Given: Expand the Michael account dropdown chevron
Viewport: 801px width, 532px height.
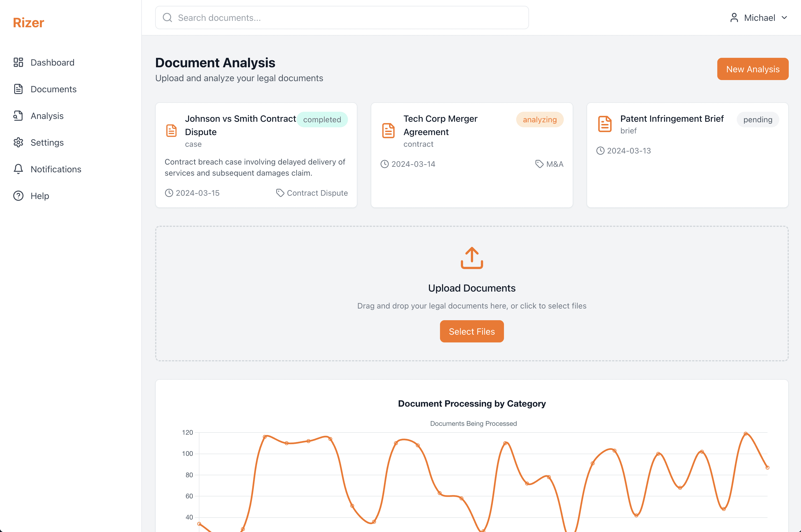Looking at the screenshot, I should click(784, 18).
